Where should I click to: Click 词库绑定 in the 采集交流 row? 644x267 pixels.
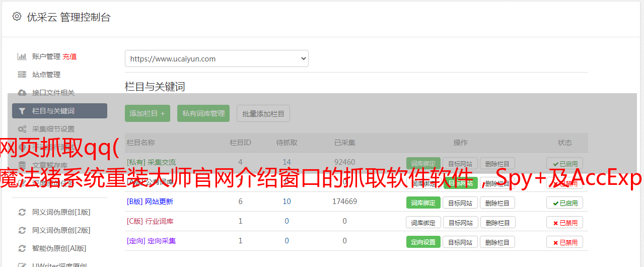423,164
